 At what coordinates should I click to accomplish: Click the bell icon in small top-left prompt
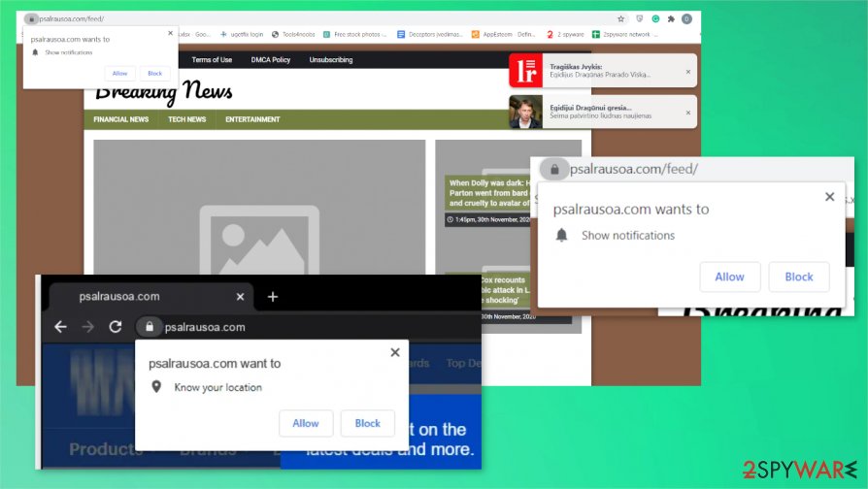click(x=35, y=52)
